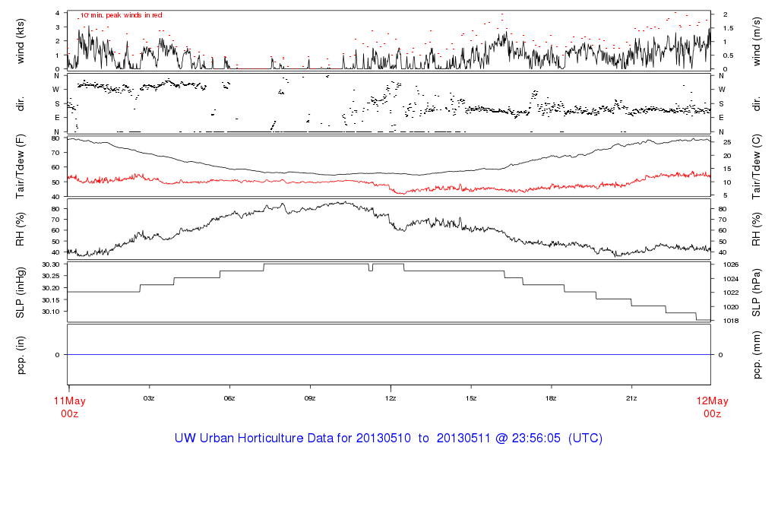Select the '30.30' pressure tick value
778x532 pixels.
pyautogui.click(x=51, y=264)
